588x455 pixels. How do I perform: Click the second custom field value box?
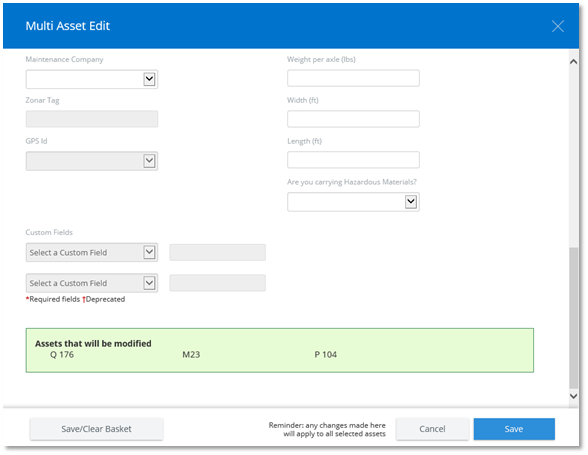[218, 283]
